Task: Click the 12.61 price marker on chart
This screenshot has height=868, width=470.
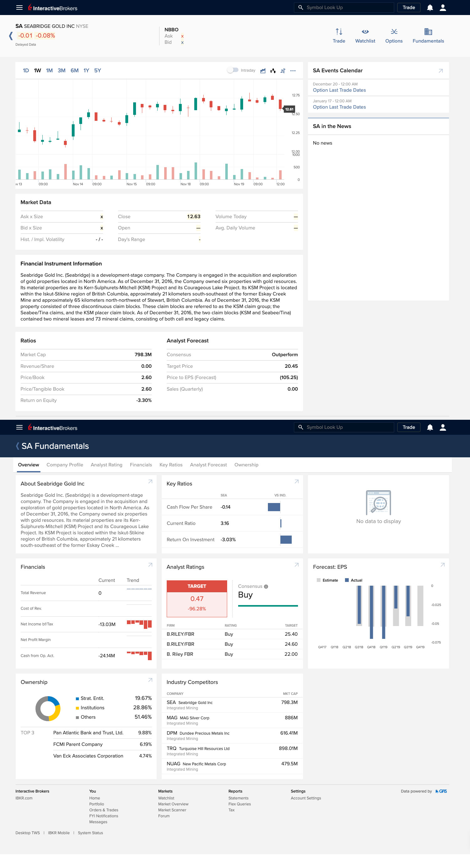Action: point(289,109)
